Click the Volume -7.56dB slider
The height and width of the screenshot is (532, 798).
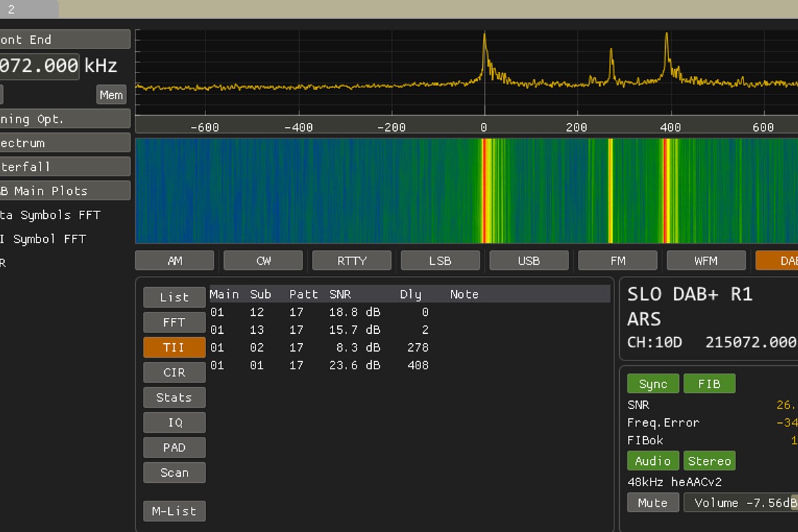pos(741,503)
